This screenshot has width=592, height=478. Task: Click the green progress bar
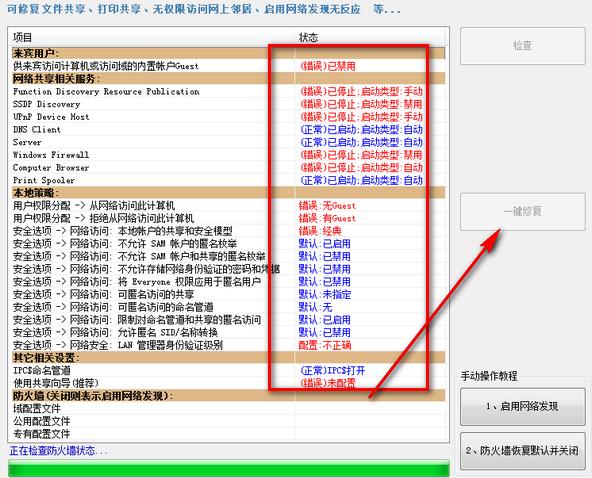(229, 469)
